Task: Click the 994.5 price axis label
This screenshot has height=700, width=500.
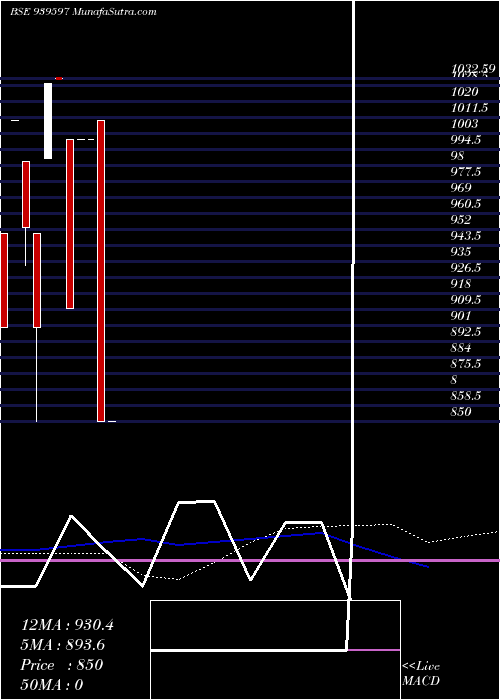Action: [x=466, y=140]
